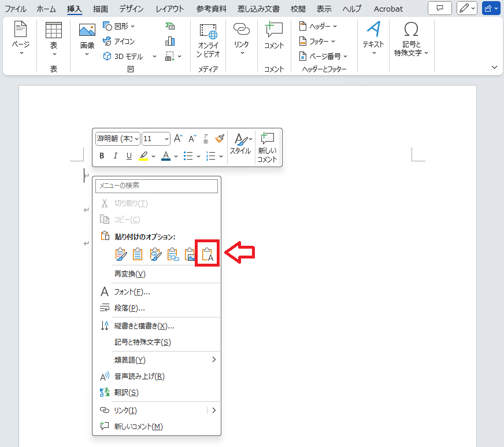Select the first paste option with brush icon
Screen dimensions: 504x447
[121, 254]
